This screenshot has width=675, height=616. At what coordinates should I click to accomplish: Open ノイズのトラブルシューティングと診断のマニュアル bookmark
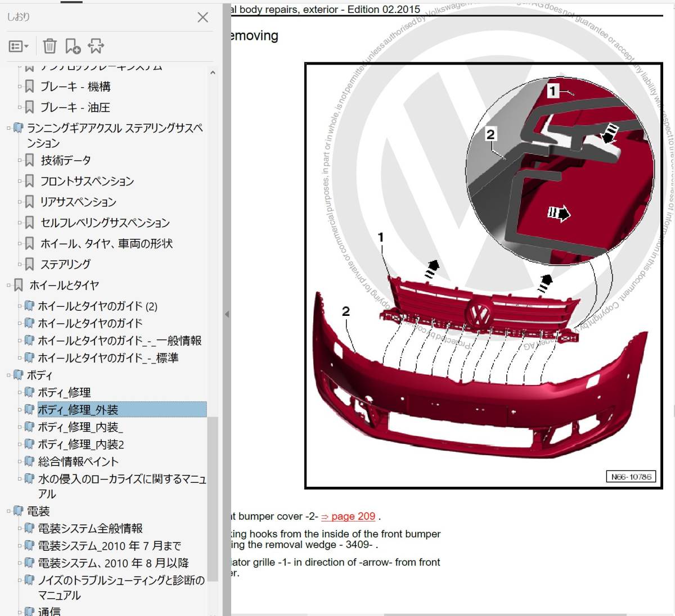(121, 587)
